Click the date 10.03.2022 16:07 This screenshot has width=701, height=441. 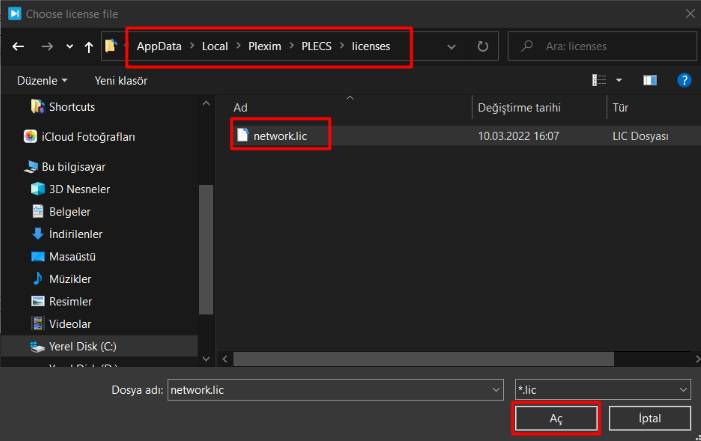pyautogui.click(x=519, y=136)
